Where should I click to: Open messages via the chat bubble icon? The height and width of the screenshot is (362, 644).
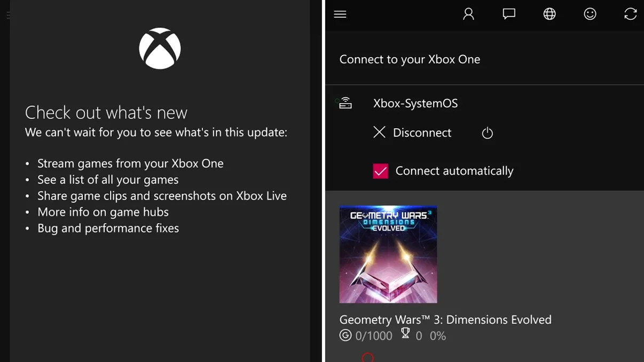tap(509, 14)
